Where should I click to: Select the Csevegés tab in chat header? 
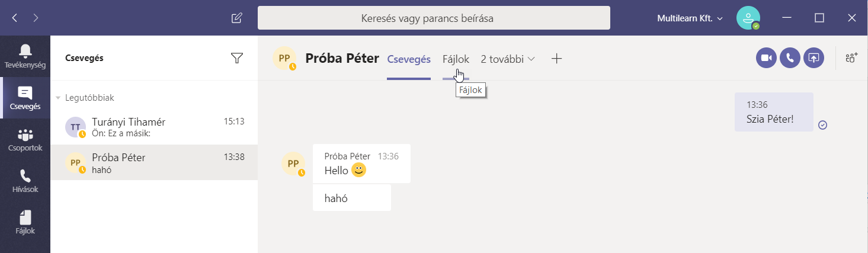tap(408, 59)
